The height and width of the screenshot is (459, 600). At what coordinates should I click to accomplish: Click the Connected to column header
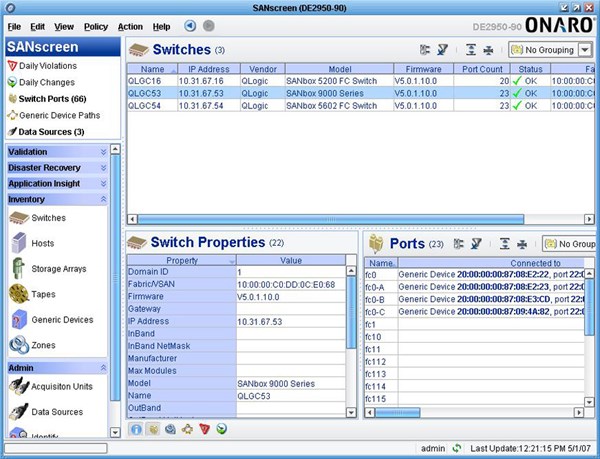[491, 263]
